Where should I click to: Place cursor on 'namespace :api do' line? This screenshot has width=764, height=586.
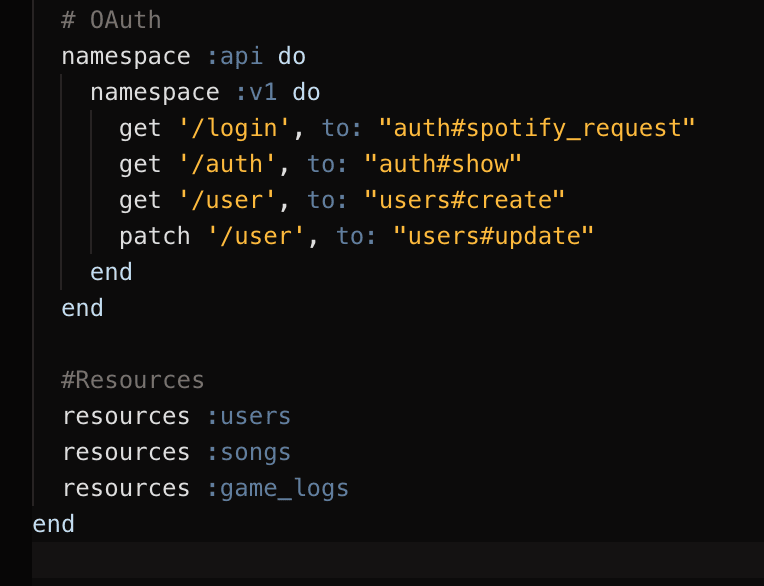point(183,57)
